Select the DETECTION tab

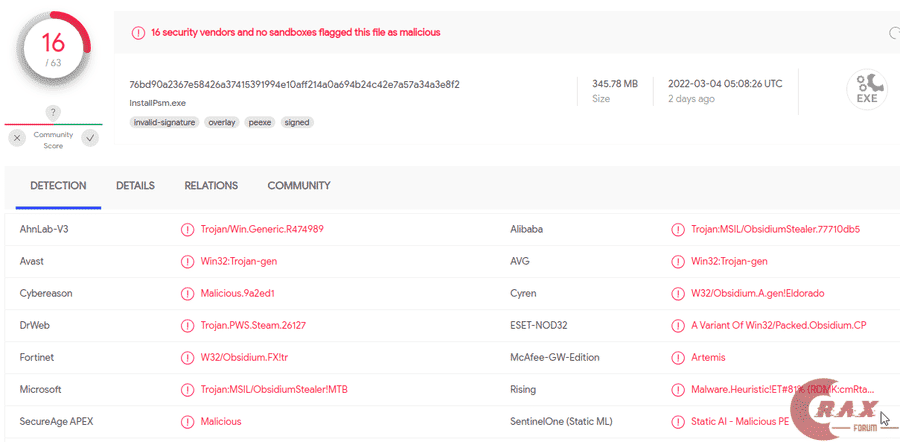58,186
